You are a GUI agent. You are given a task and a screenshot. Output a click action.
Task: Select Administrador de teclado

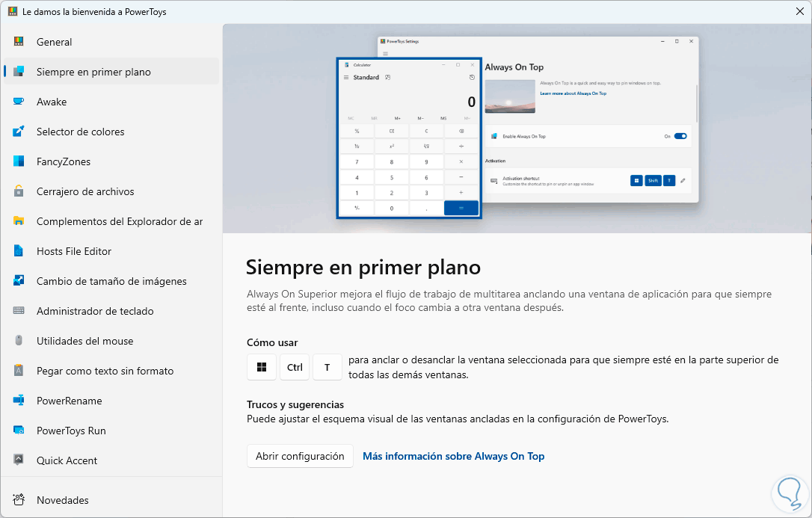point(111,310)
